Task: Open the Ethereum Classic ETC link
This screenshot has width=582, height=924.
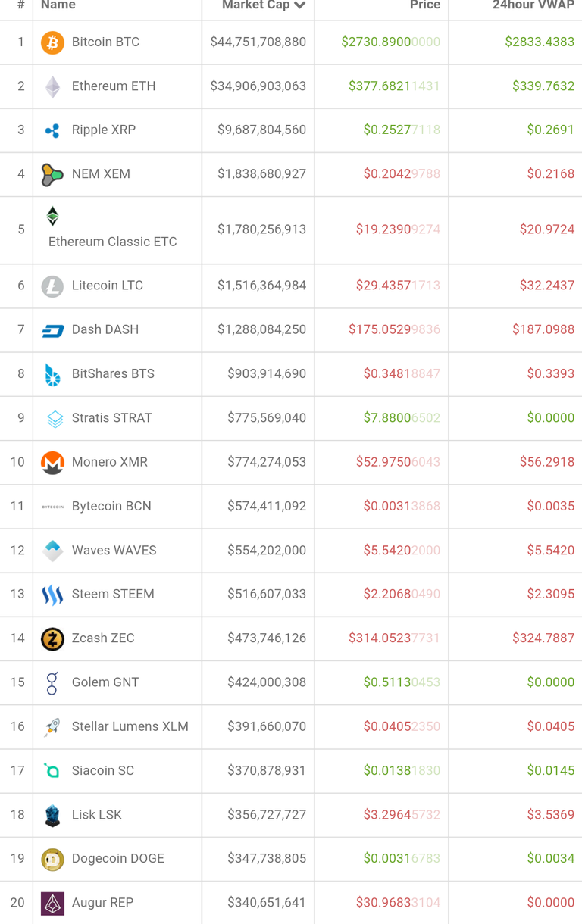Action: click(112, 242)
